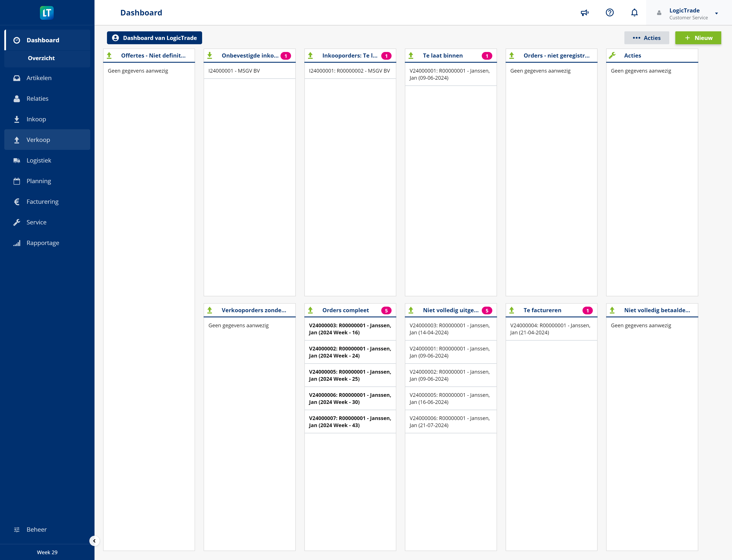732x560 pixels.
Task: Expand the LogicTrade user account dropdown arrow
Action: [716, 13]
